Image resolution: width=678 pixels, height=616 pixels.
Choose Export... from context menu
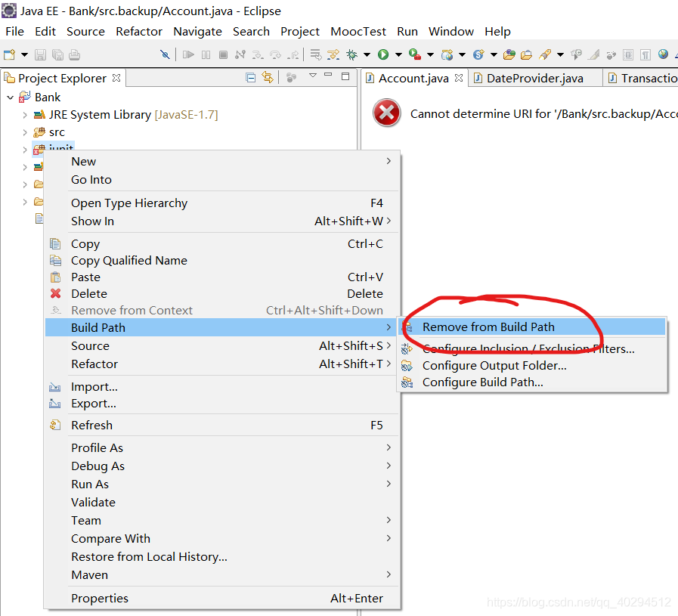223,404
